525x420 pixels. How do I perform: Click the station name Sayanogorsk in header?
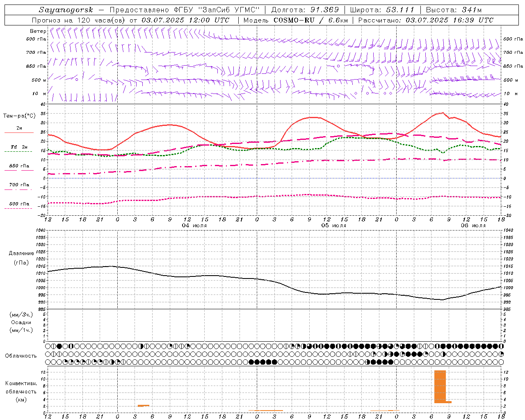click(x=66, y=10)
